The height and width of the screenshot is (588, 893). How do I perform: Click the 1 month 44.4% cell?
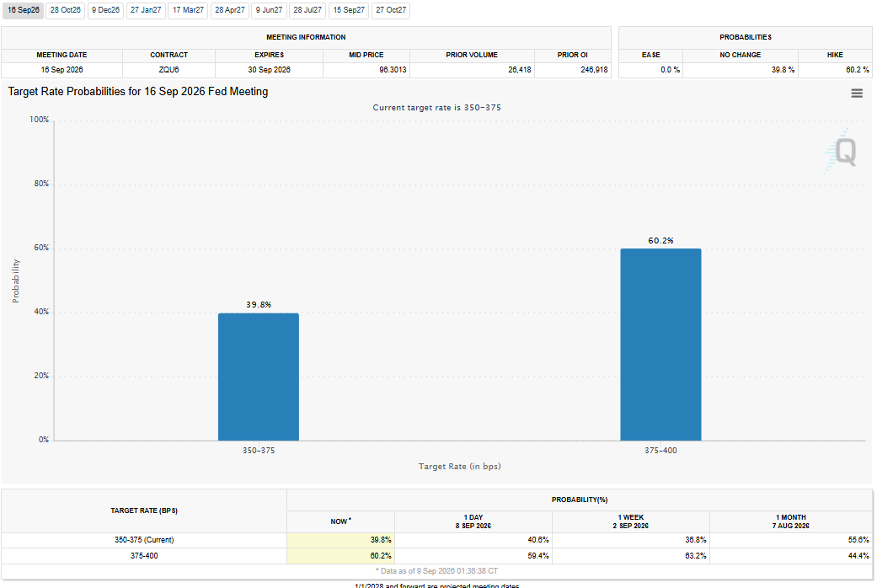[x=791, y=556]
